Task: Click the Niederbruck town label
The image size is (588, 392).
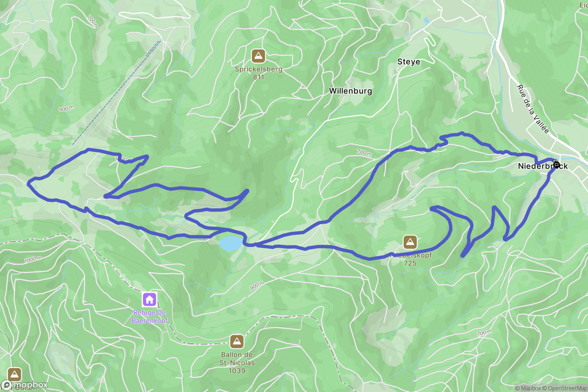Action: click(543, 166)
